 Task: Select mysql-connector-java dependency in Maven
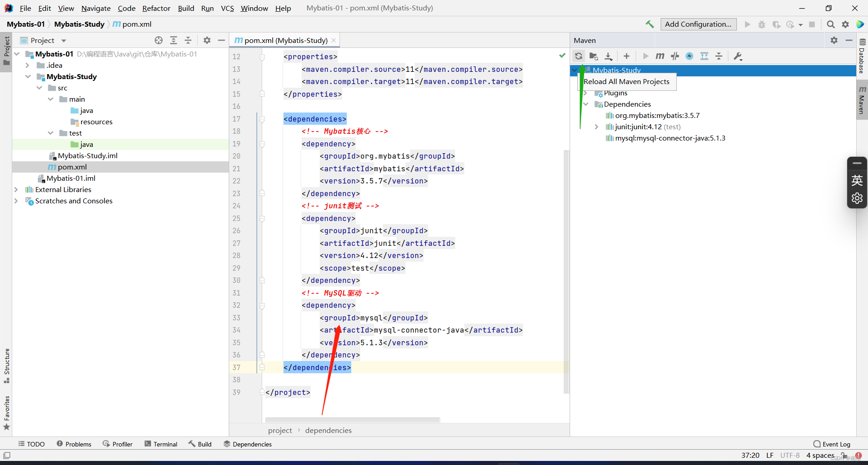point(670,138)
